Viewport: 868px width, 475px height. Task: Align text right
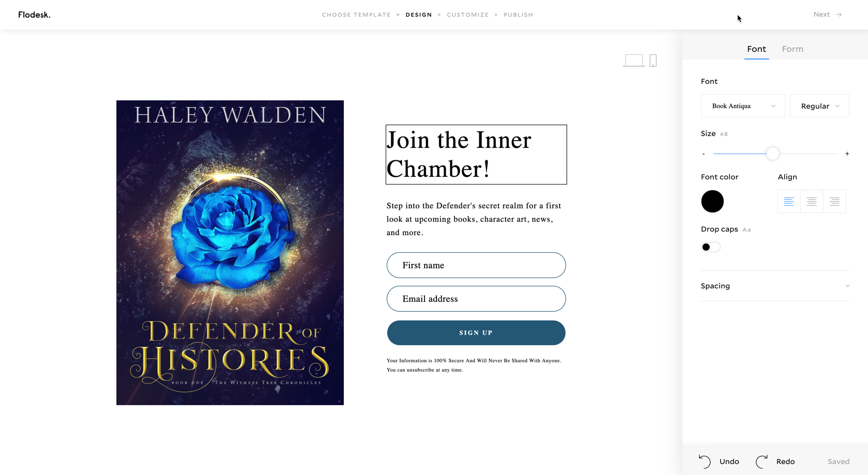(x=834, y=202)
